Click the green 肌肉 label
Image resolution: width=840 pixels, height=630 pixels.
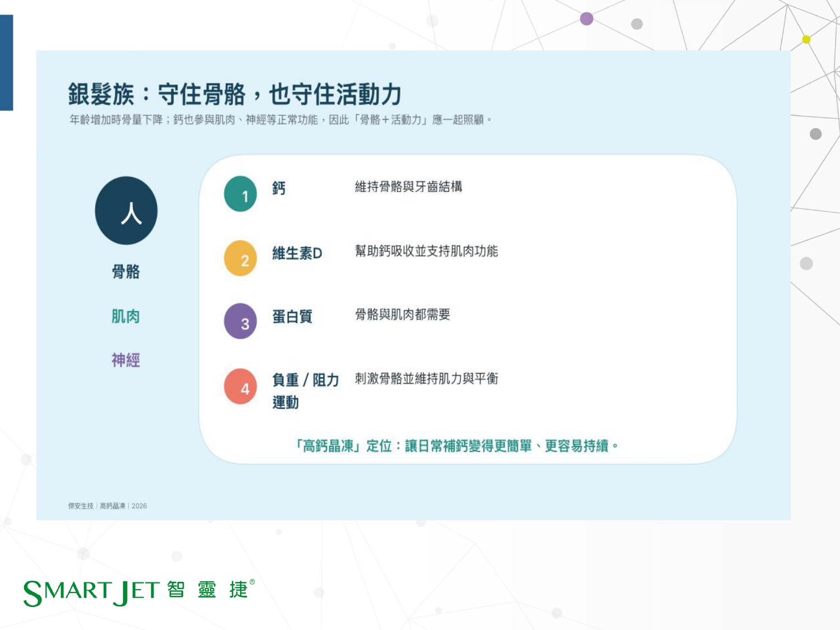(x=126, y=316)
